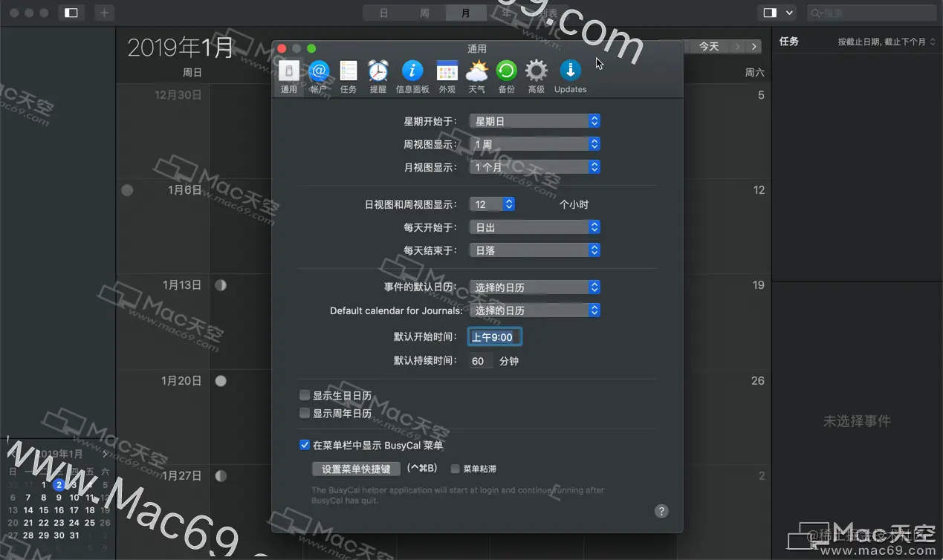This screenshot has height=560, width=943.
Task: Open the 信息面板 info panel preferences
Action: tap(412, 77)
